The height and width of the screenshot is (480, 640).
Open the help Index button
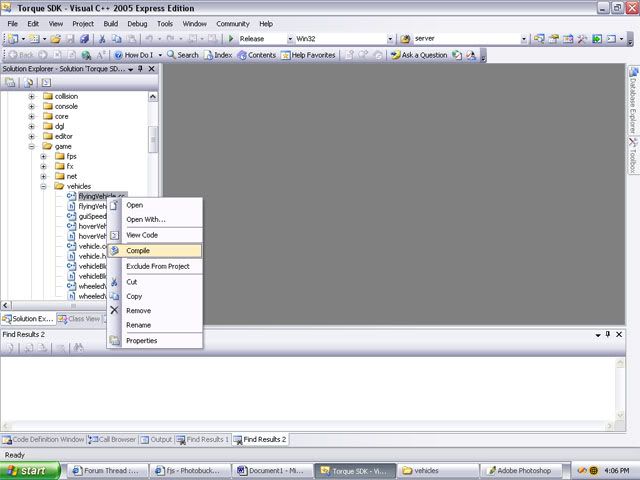[x=217, y=55]
